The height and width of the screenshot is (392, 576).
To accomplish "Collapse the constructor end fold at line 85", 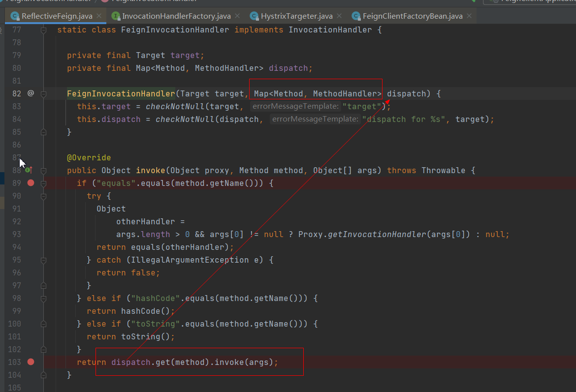I will 43,132.
